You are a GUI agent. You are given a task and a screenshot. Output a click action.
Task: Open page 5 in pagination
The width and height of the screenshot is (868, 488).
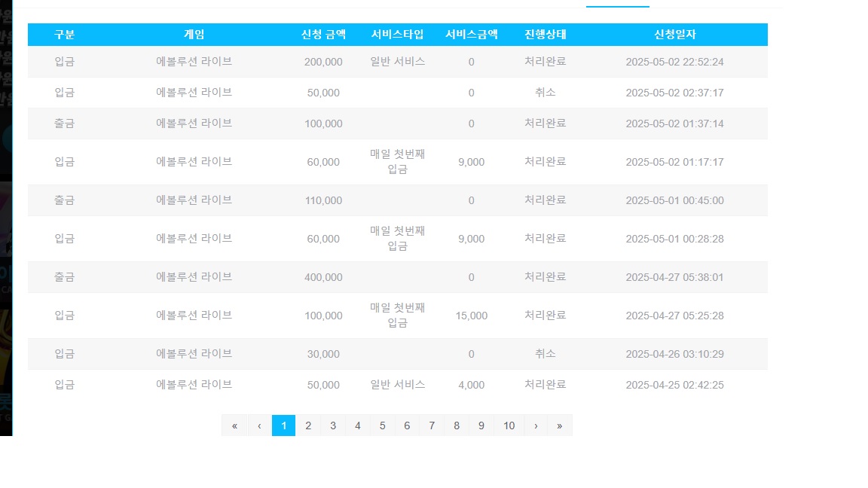[x=382, y=425]
